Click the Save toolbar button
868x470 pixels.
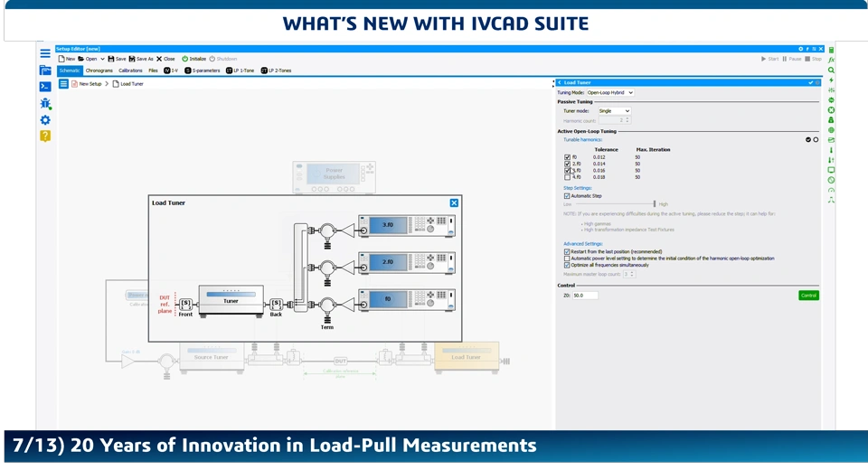(117, 59)
